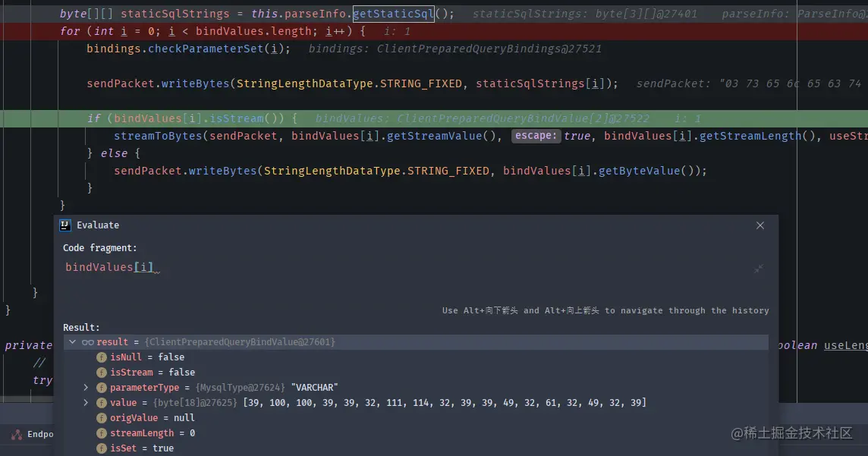The width and height of the screenshot is (868, 456).
Task: Click the "VARCHAR" parameterType value
Action: (x=314, y=388)
